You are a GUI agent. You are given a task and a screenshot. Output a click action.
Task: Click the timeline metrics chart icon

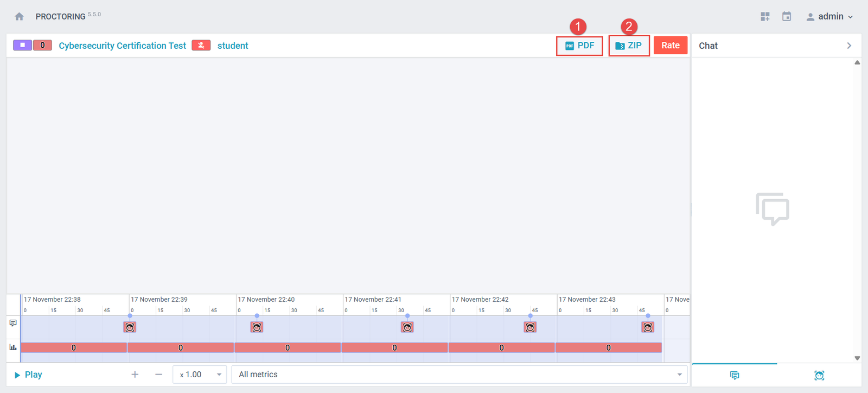coord(13,347)
